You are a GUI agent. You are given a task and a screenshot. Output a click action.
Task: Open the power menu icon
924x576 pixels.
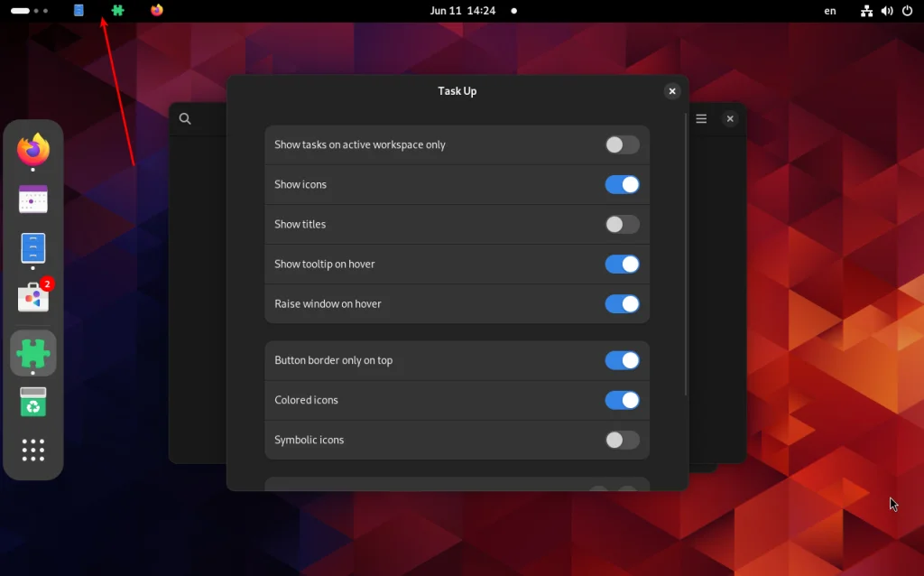[x=908, y=11]
